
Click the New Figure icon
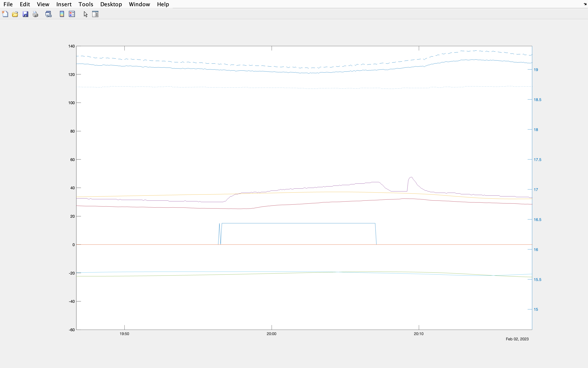pyautogui.click(x=5, y=14)
